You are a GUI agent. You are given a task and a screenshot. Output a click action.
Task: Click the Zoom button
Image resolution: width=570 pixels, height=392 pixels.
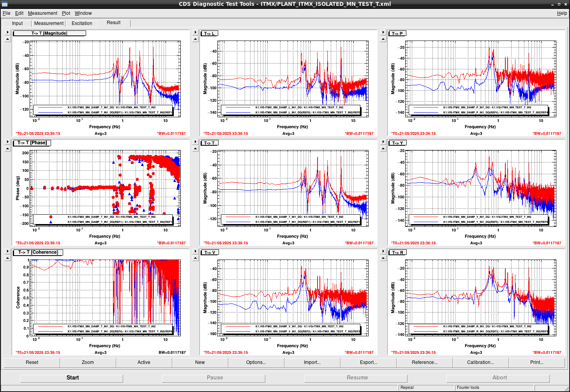click(x=88, y=362)
